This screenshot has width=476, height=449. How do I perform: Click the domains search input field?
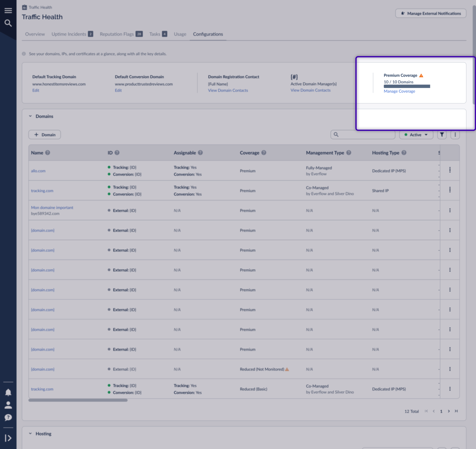tap(363, 134)
